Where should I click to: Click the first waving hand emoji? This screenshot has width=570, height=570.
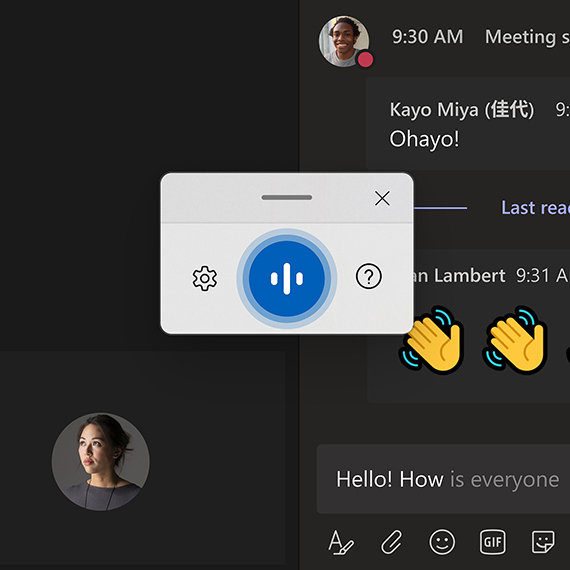[432, 340]
